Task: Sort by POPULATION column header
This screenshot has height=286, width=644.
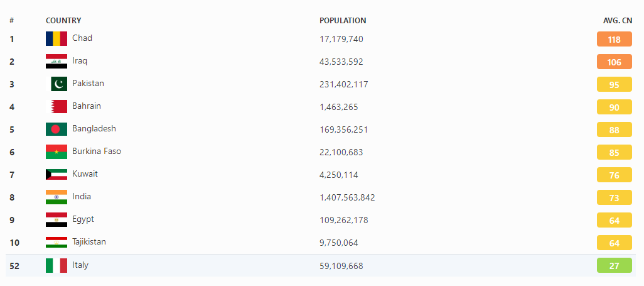Action: pos(343,21)
